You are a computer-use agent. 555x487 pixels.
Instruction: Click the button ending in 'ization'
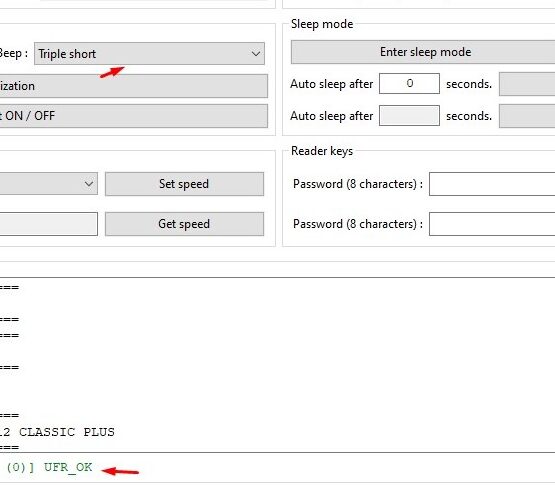tap(133, 86)
